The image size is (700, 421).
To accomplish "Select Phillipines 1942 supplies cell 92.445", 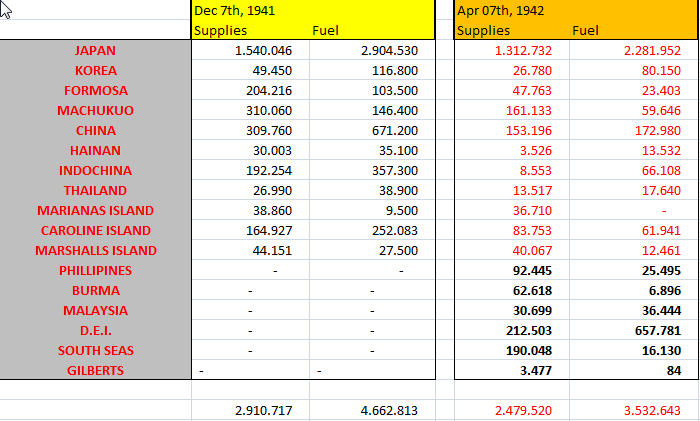I will click(512, 271).
